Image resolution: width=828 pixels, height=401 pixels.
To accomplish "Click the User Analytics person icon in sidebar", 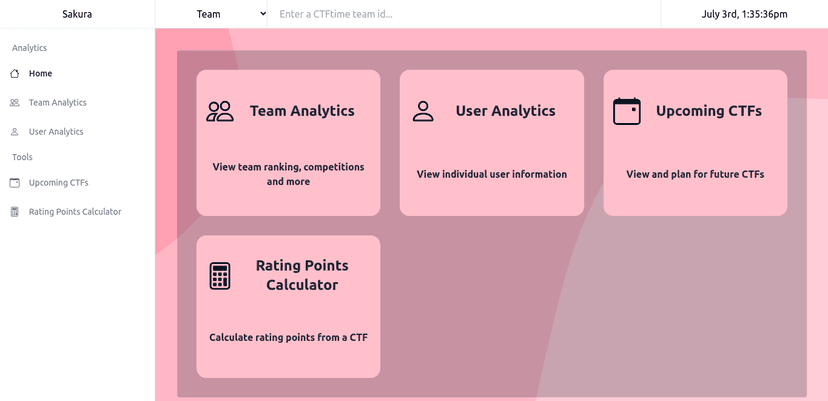I will click(x=15, y=132).
